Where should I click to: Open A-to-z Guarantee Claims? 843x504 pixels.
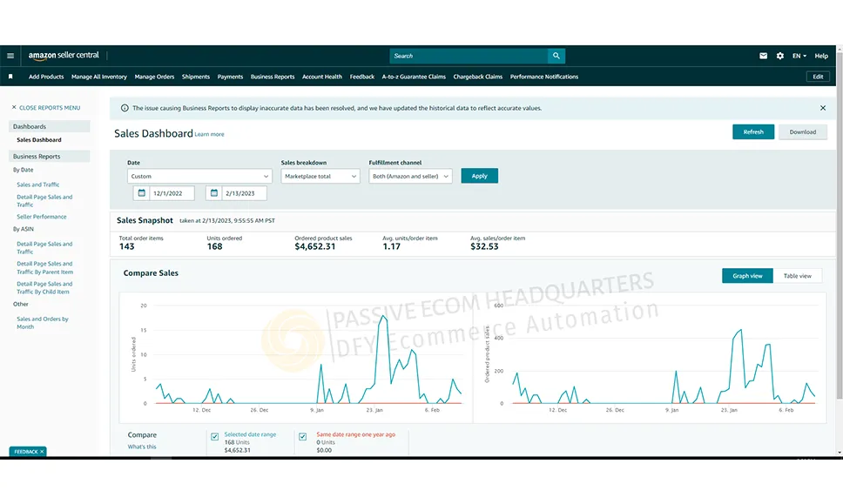point(414,77)
